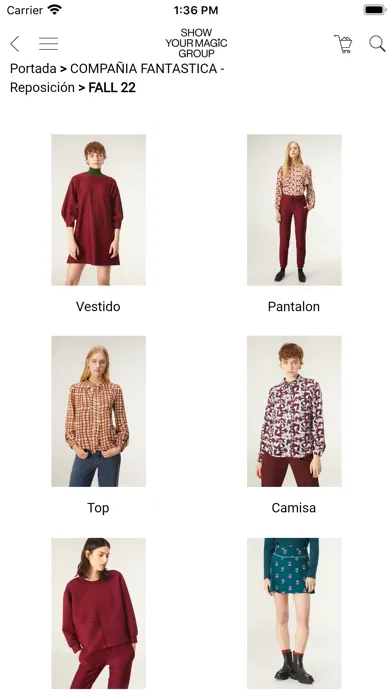Image resolution: width=392 pixels, height=696 pixels.
Task: Open the Vestido category image
Action: [x=99, y=210]
